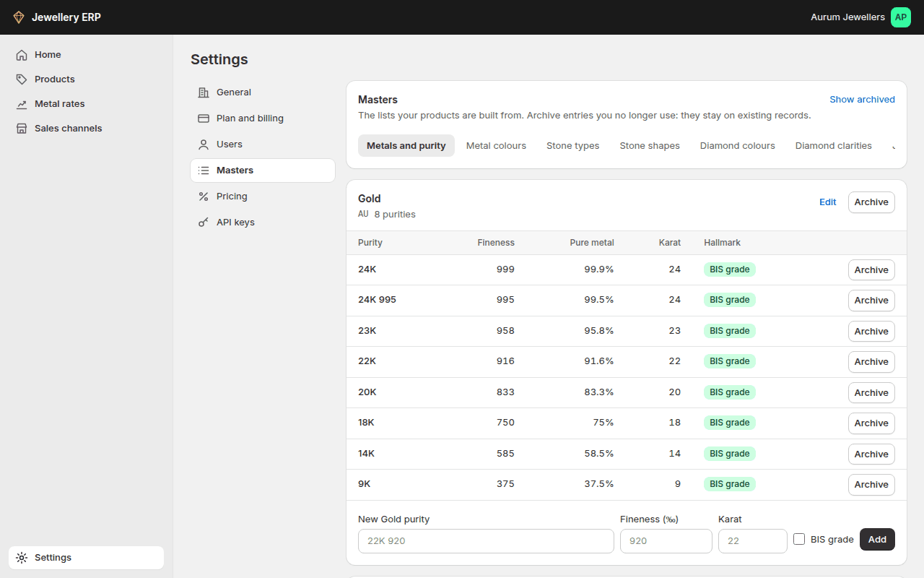Screen dimensions: 924x578
Task: Click the Masters list icon
Action: 204,171
